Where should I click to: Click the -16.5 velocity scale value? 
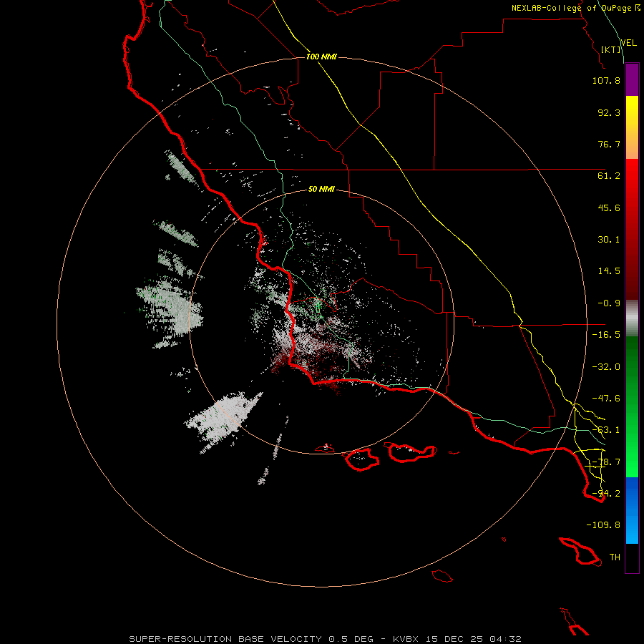pos(606,335)
